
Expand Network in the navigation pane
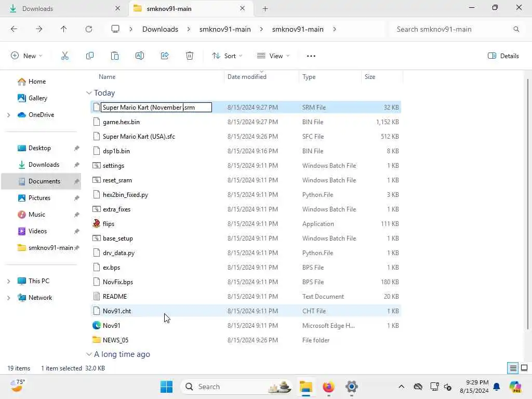8,298
